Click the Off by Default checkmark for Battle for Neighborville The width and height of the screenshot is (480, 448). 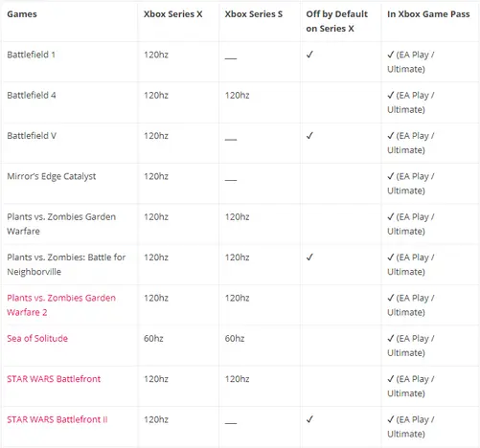[309, 257]
